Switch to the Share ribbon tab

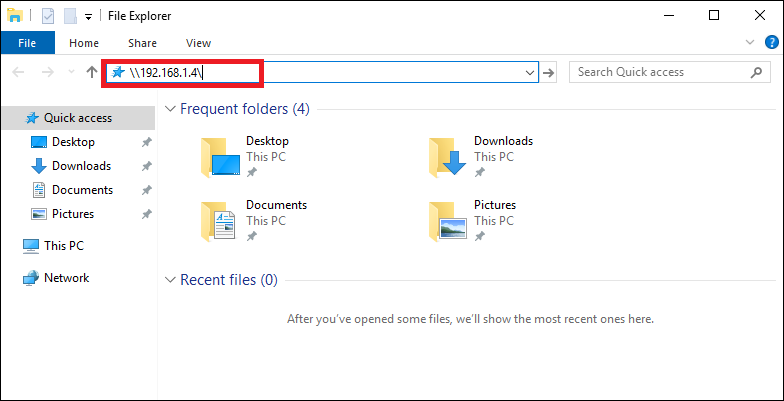[x=142, y=43]
